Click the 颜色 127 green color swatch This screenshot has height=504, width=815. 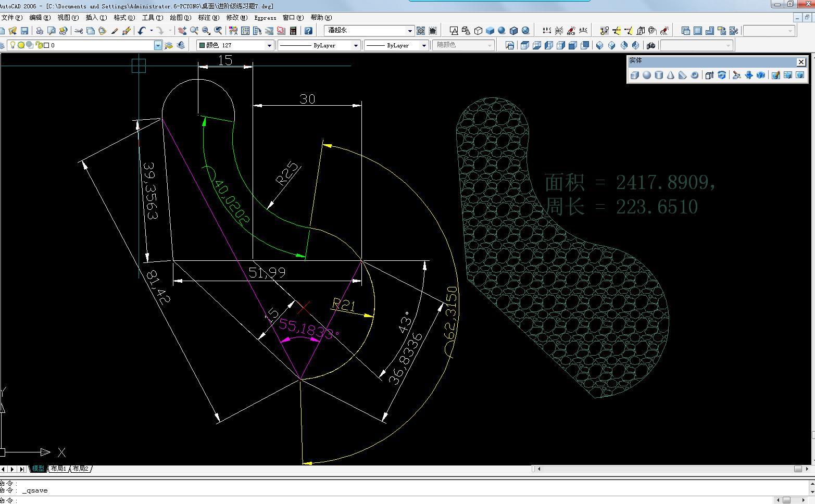coord(202,46)
